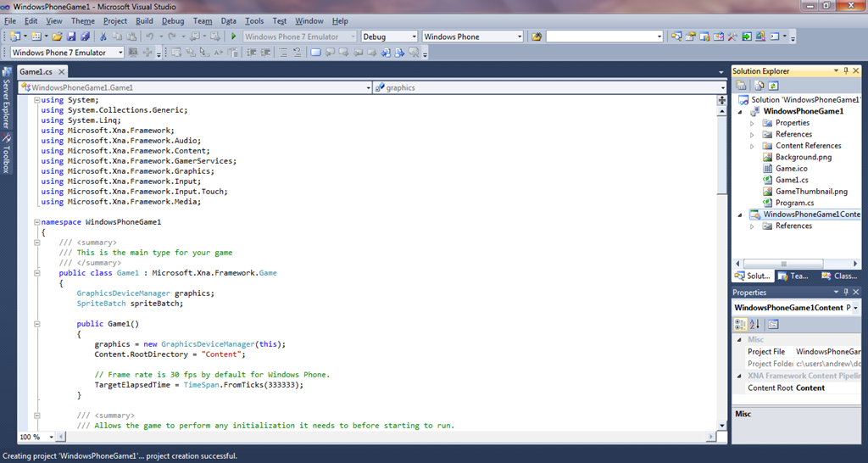This screenshot has height=463, width=868.
Task: Click the Cut scissors icon
Action: 103,36
